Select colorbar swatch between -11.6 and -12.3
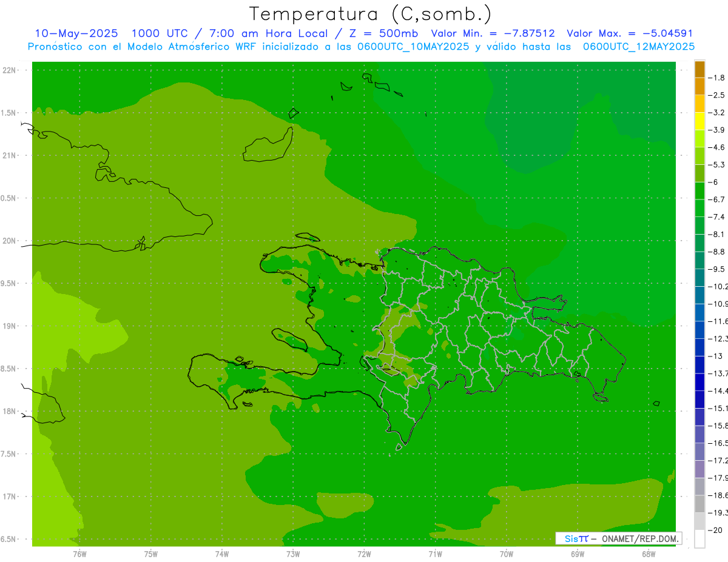 (x=700, y=330)
